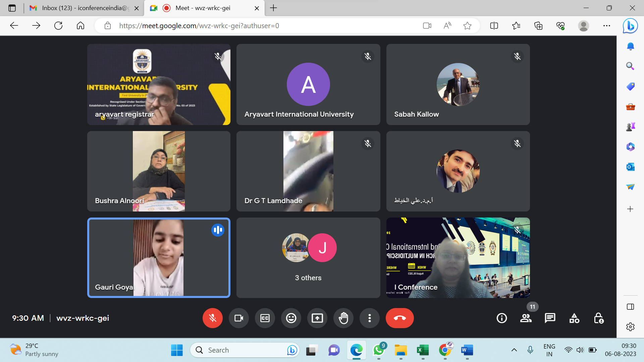This screenshot has height=362, width=644.
Task: Open sidebar search icon
Action: point(630,66)
